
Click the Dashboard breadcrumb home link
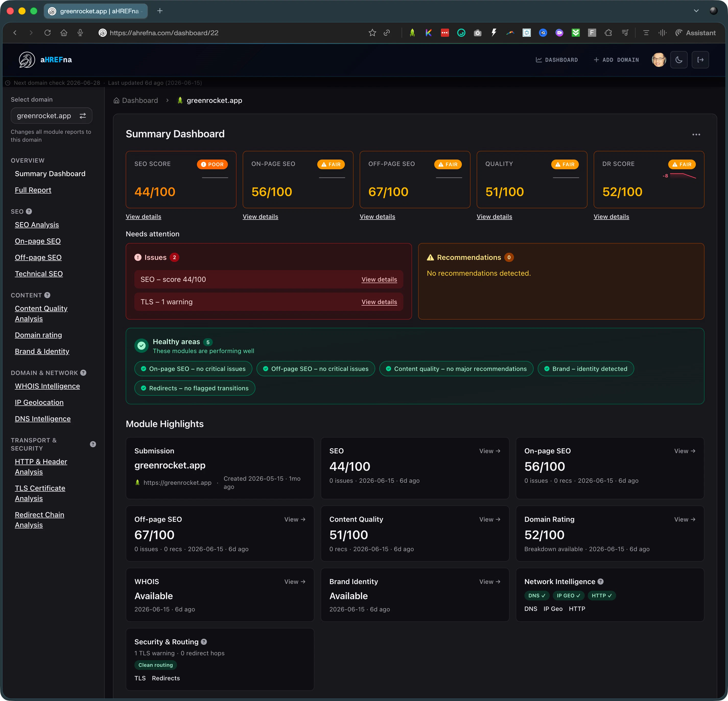tap(136, 101)
